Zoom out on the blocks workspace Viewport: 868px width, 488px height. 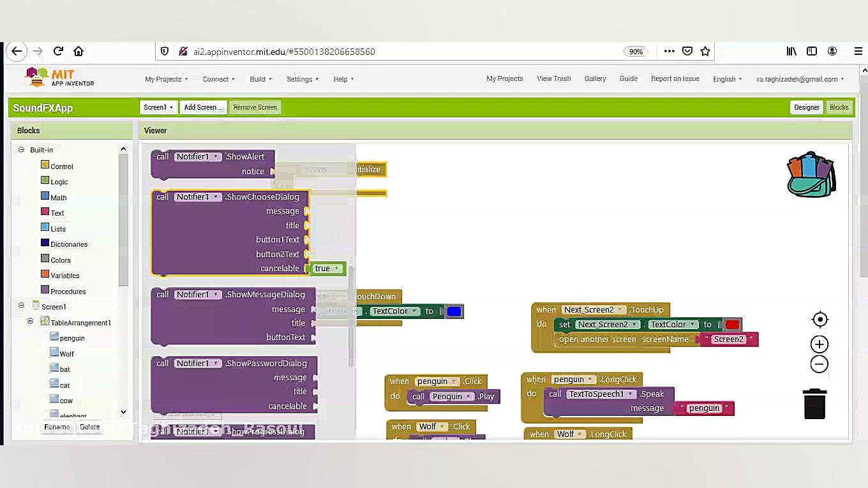[819, 364]
